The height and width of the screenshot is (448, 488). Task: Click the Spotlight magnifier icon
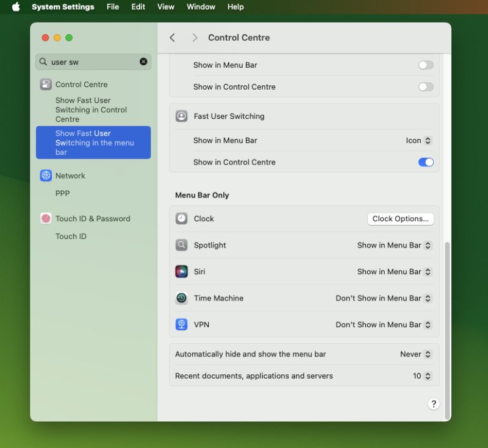click(x=181, y=245)
